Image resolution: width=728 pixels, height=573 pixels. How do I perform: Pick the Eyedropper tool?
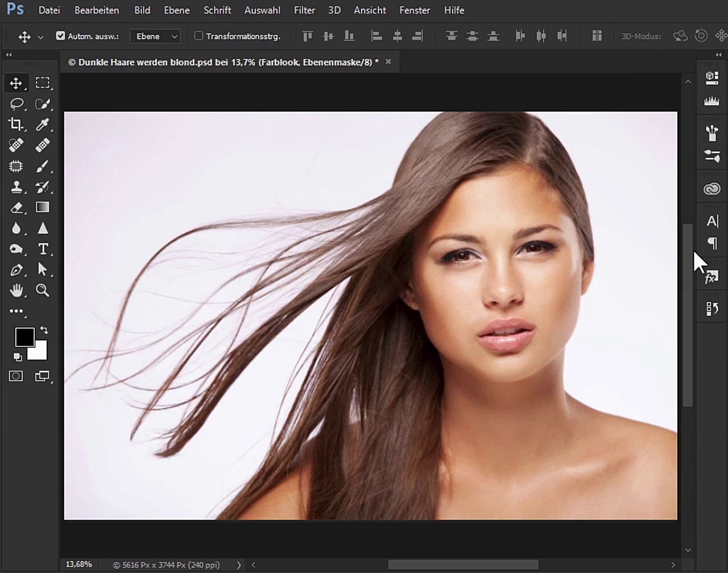[x=43, y=124]
